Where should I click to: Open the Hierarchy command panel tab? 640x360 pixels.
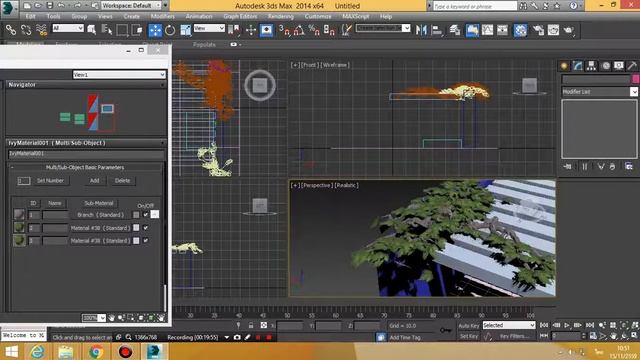pos(591,66)
